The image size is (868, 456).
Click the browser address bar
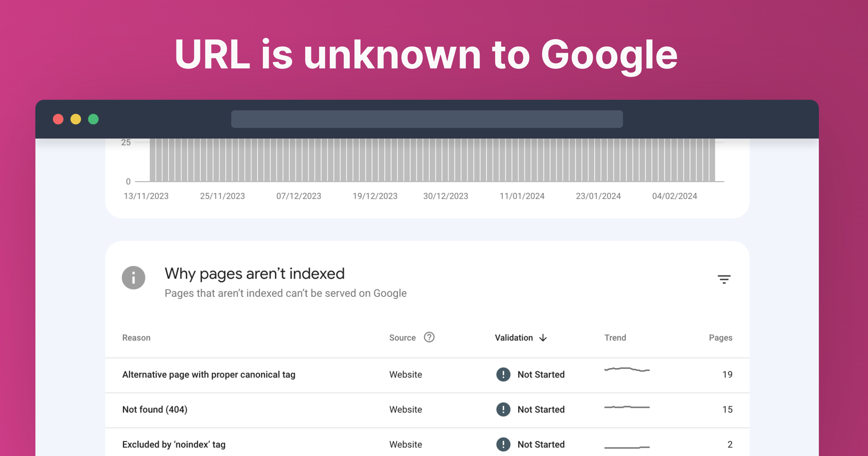(x=427, y=119)
